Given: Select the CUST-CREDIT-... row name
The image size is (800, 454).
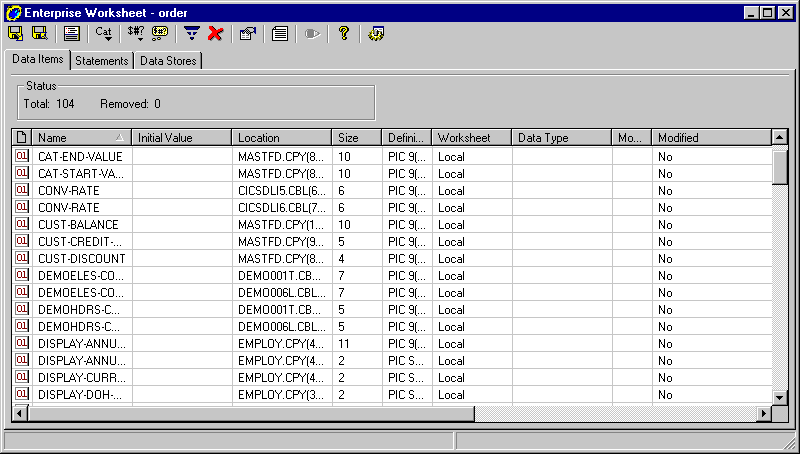Looking at the screenshot, I should [80, 242].
